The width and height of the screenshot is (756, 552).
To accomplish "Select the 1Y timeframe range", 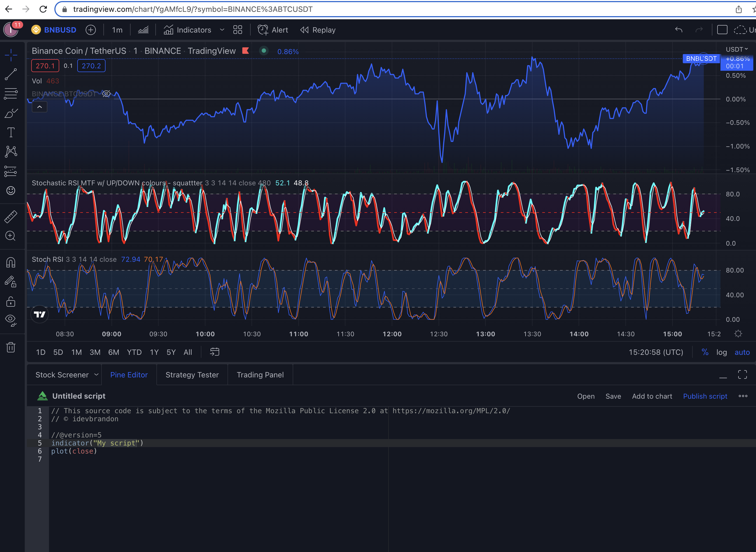I will point(154,352).
